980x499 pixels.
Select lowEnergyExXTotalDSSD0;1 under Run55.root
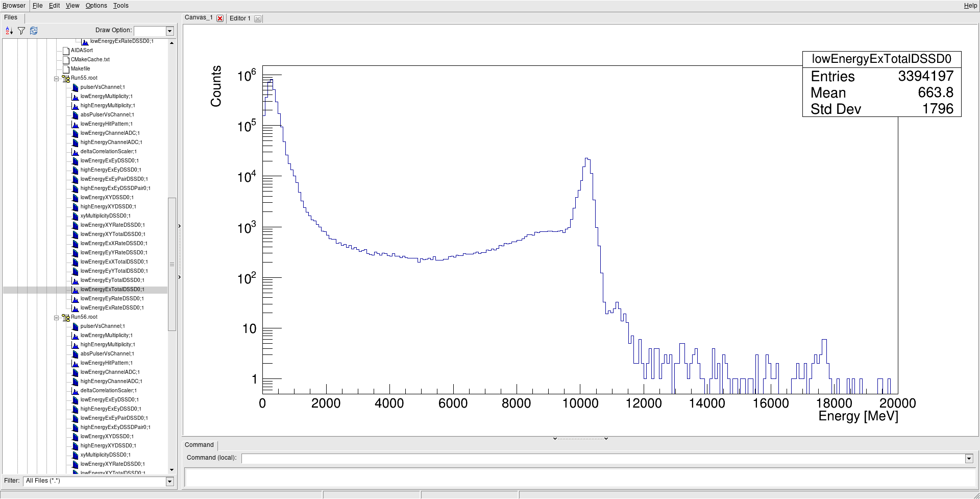click(x=114, y=262)
